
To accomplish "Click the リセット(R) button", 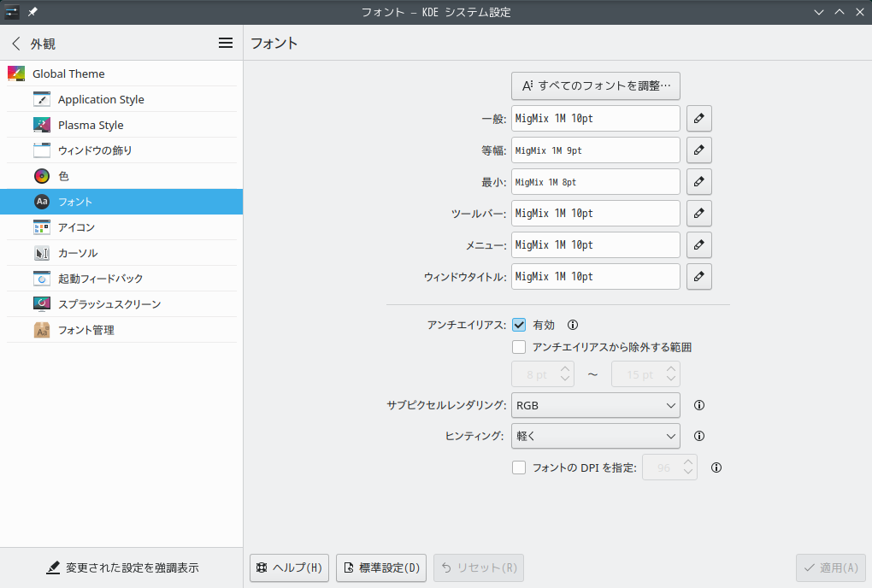I will pyautogui.click(x=479, y=568).
